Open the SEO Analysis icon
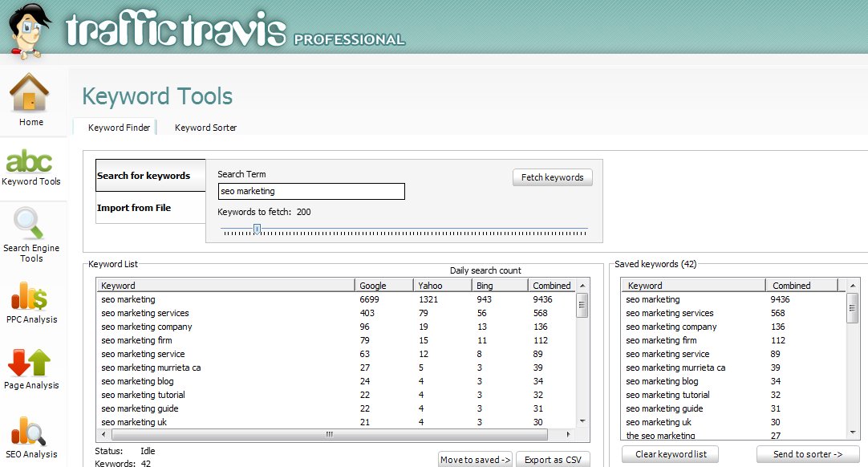 coord(30,432)
